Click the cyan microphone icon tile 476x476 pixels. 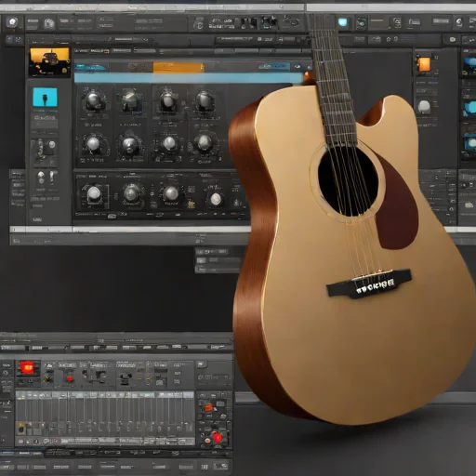coord(46,97)
